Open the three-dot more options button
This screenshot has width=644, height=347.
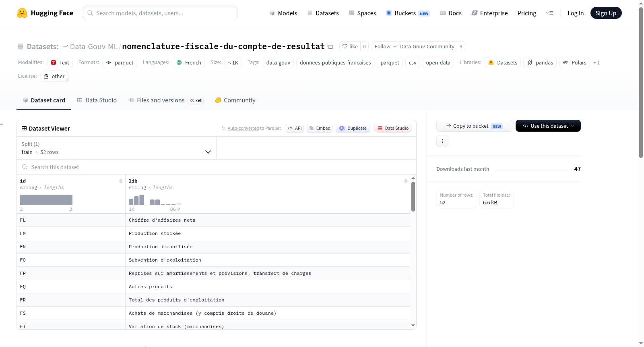(x=442, y=141)
